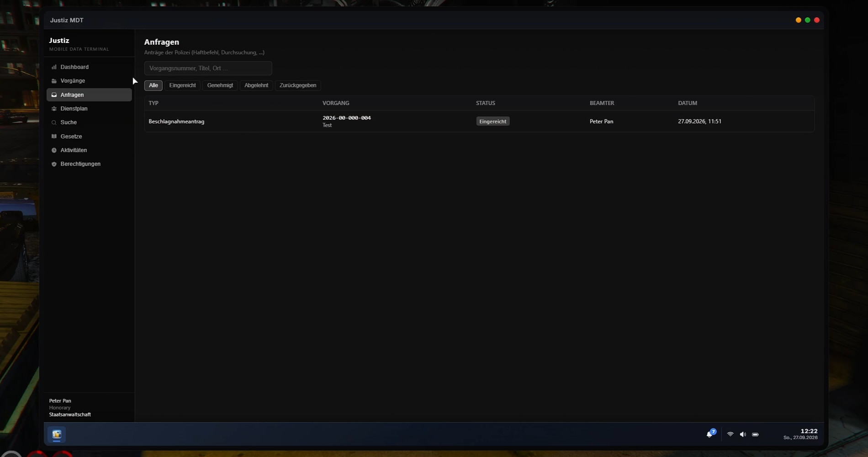Click the Dashboard bar chart icon
The height and width of the screenshot is (457, 868).
tap(54, 67)
